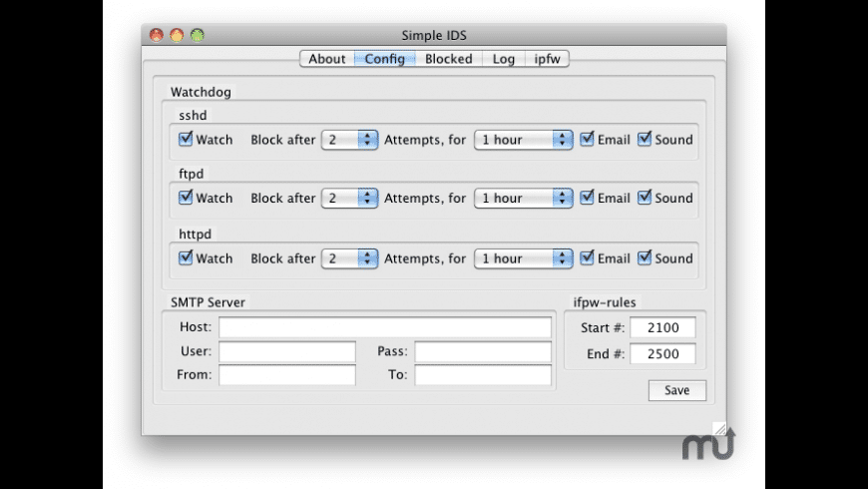Open the Log tab
This screenshot has height=489, width=868.
click(x=503, y=59)
